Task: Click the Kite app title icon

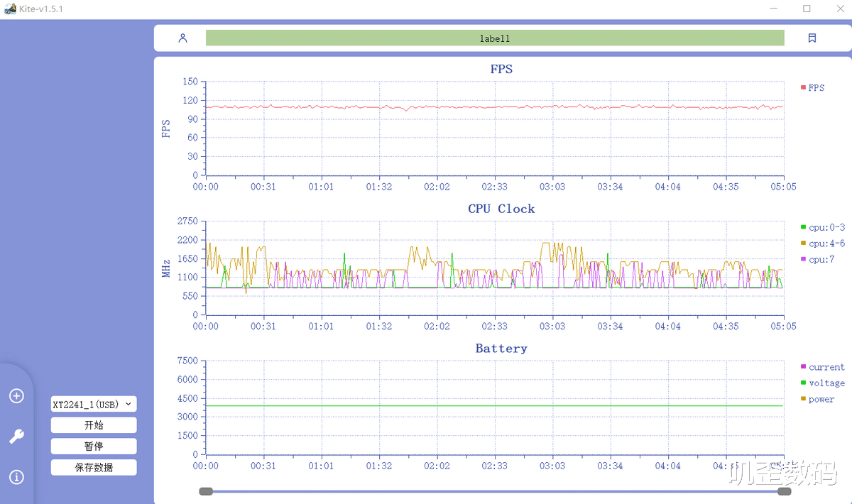Action: click(x=10, y=9)
